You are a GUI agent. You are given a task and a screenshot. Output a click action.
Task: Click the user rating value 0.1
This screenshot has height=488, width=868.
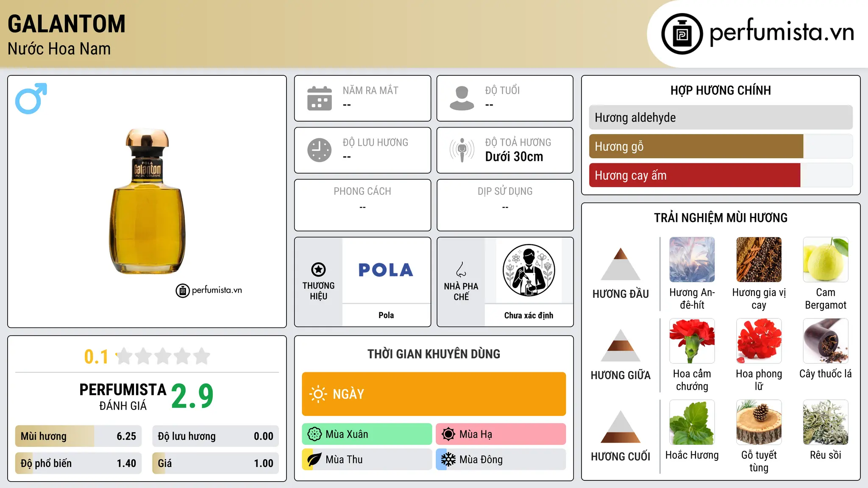pyautogui.click(x=96, y=357)
